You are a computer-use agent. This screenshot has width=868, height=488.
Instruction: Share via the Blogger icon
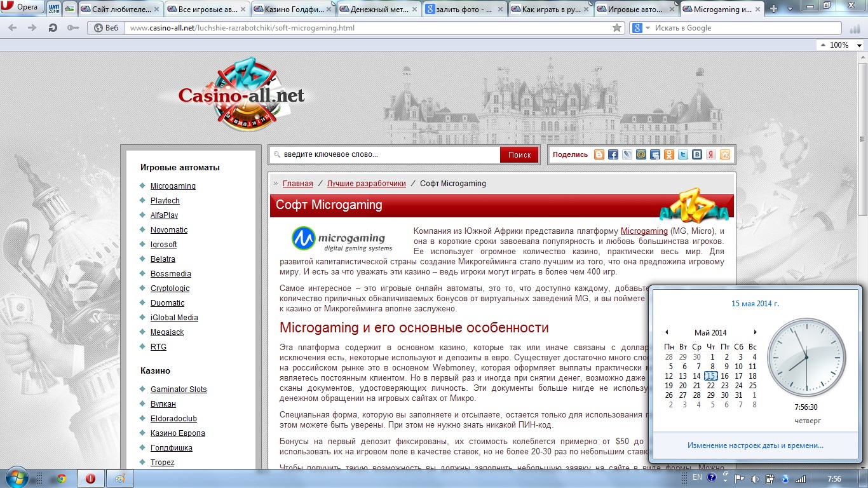click(x=599, y=154)
